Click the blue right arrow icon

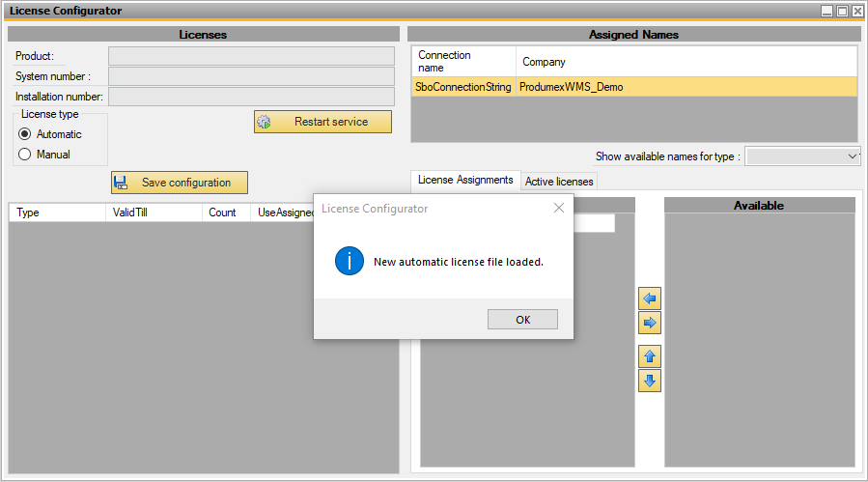(x=650, y=323)
